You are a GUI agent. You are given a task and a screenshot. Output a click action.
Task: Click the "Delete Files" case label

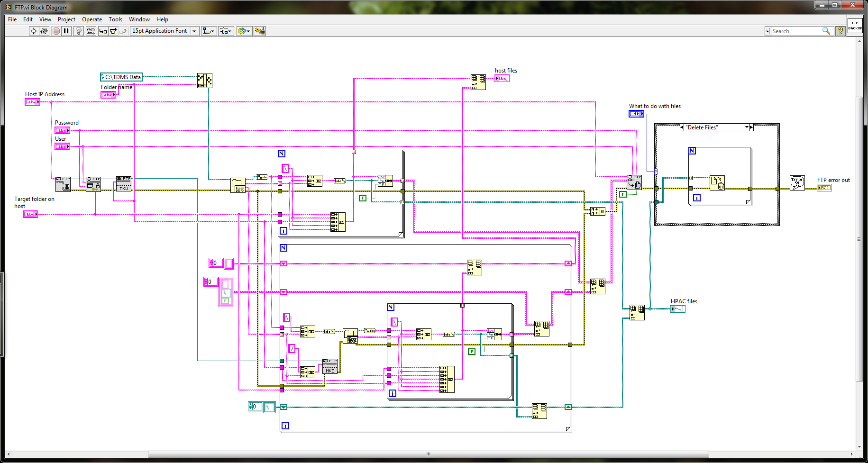pyautogui.click(x=703, y=127)
